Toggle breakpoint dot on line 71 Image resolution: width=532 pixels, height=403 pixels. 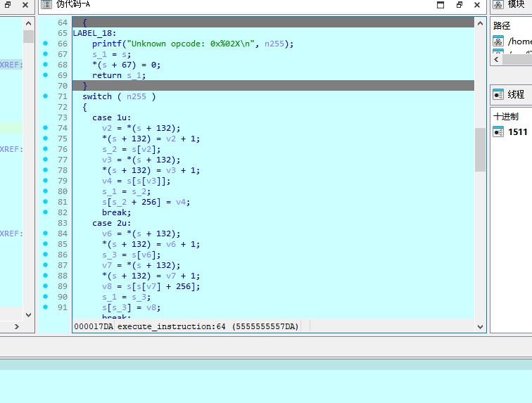[45, 96]
